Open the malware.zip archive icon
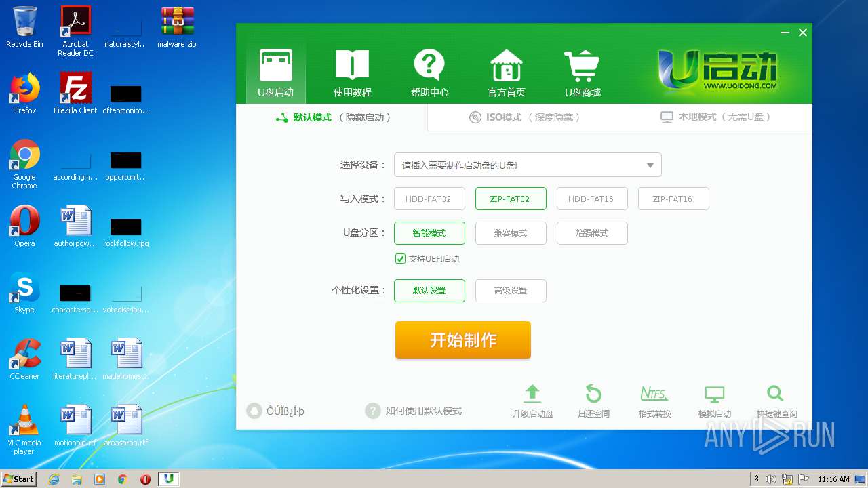Viewport: 868px width, 488px height. click(177, 27)
